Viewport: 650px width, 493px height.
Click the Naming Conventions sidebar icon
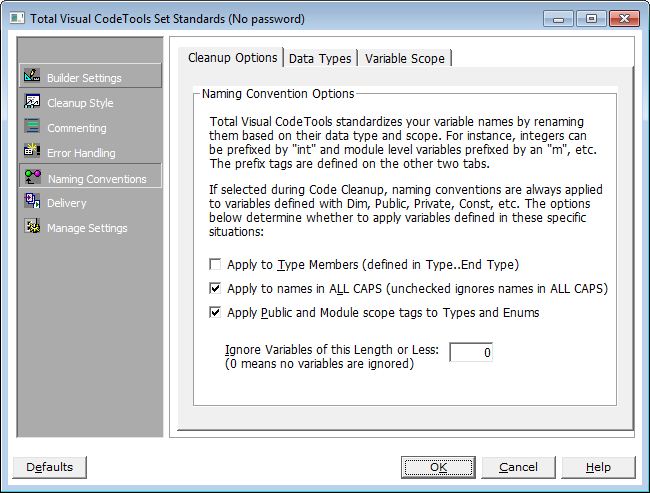pyautogui.click(x=33, y=177)
